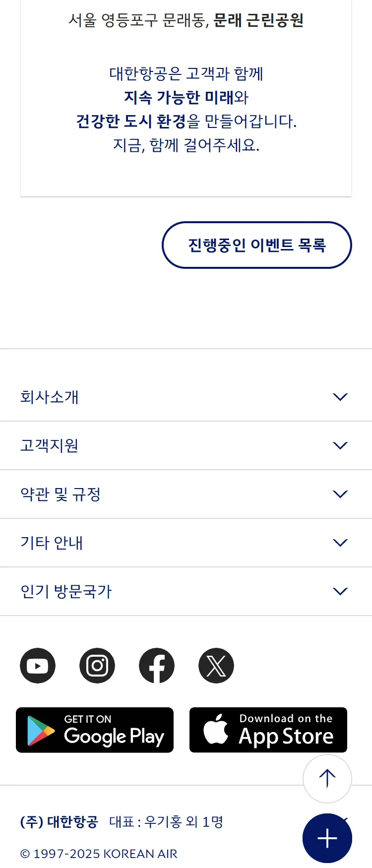This screenshot has height=868, width=372.
Task: Open the X (Twitter) social icon
Action: pos(216,666)
